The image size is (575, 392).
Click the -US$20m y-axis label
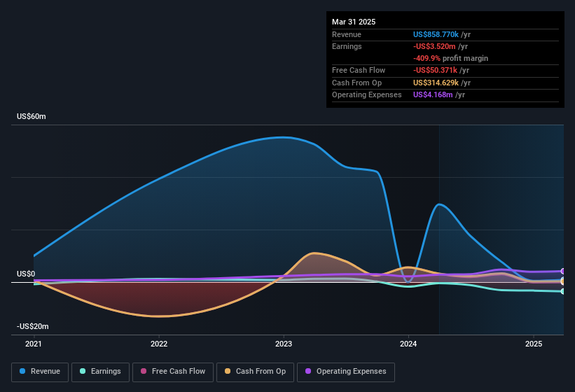pos(33,326)
